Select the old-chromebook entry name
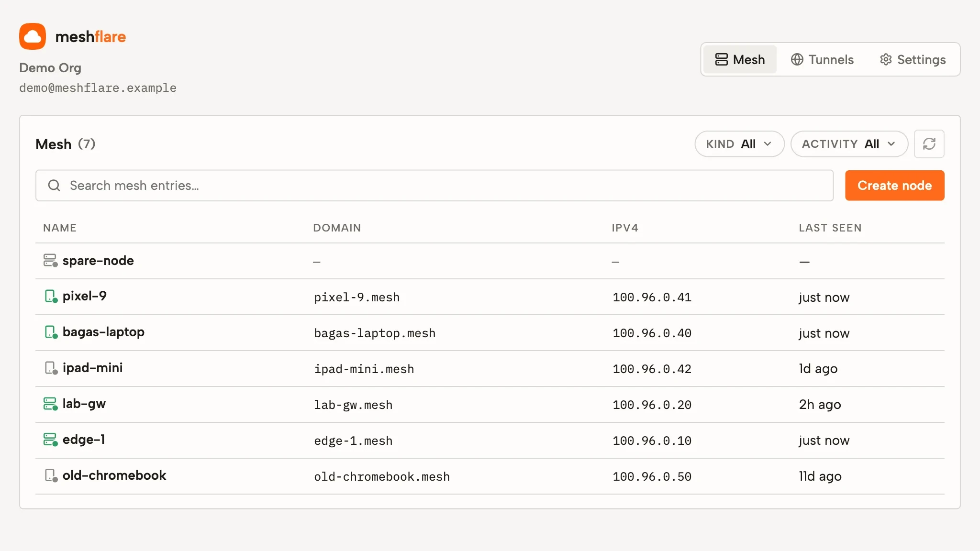The image size is (980, 551). [114, 475]
